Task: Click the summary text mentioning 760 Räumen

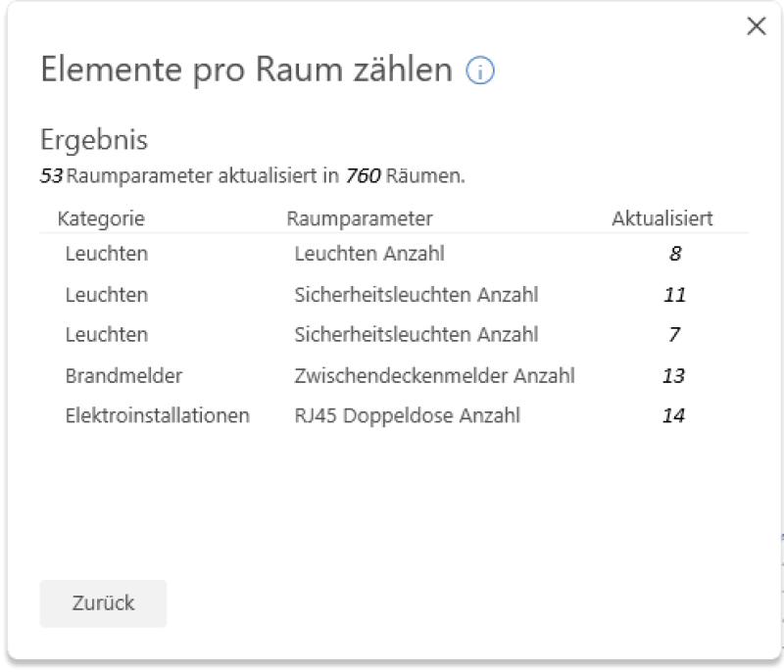Action: click(x=252, y=177)
